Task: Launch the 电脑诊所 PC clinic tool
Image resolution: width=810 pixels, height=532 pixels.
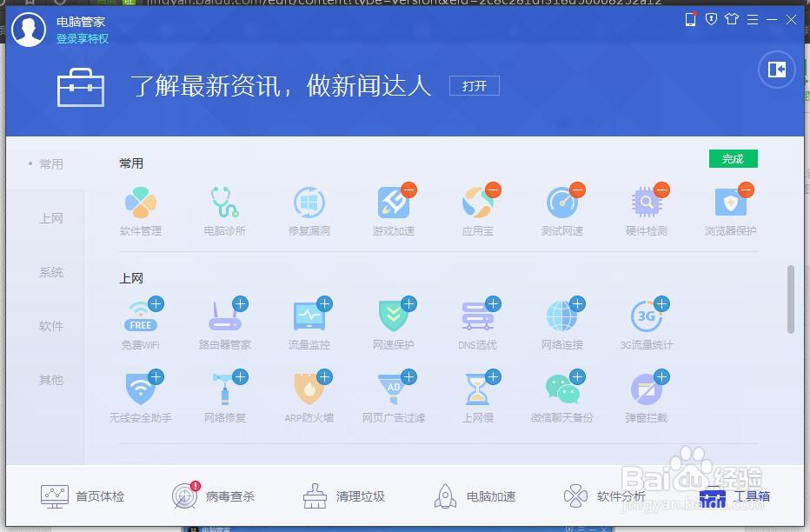Action: tap(225, 206)
